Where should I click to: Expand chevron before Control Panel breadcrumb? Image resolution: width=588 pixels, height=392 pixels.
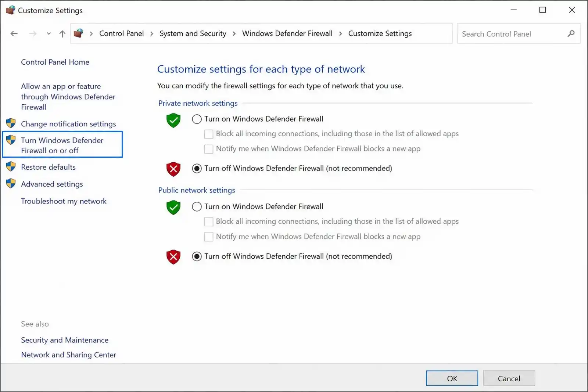[x=91, y=34]
